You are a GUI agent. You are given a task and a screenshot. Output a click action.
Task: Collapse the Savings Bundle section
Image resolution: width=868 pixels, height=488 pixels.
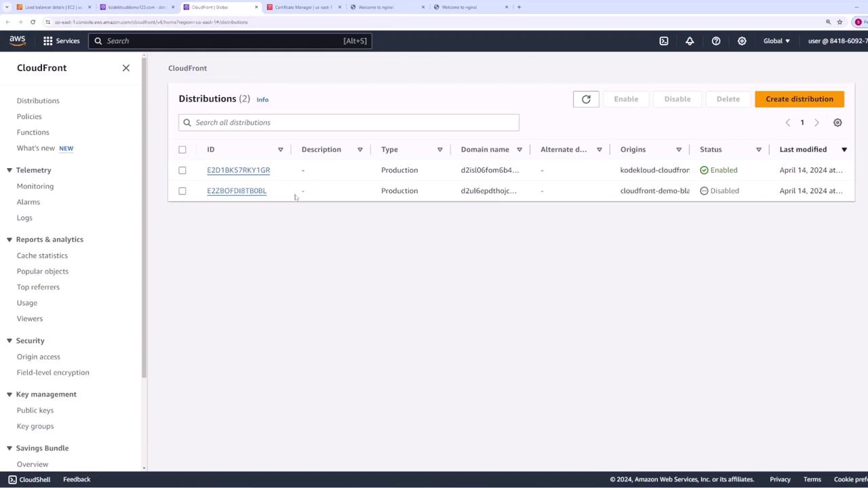[x=9, y=448]
